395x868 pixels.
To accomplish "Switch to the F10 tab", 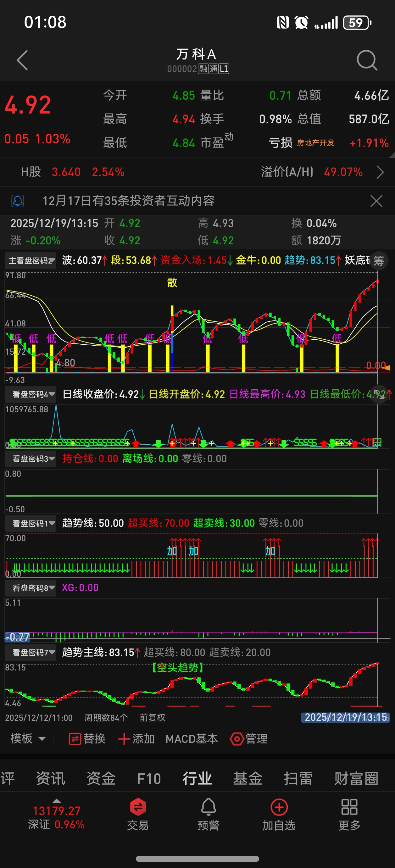I will (x=149, y=779).
